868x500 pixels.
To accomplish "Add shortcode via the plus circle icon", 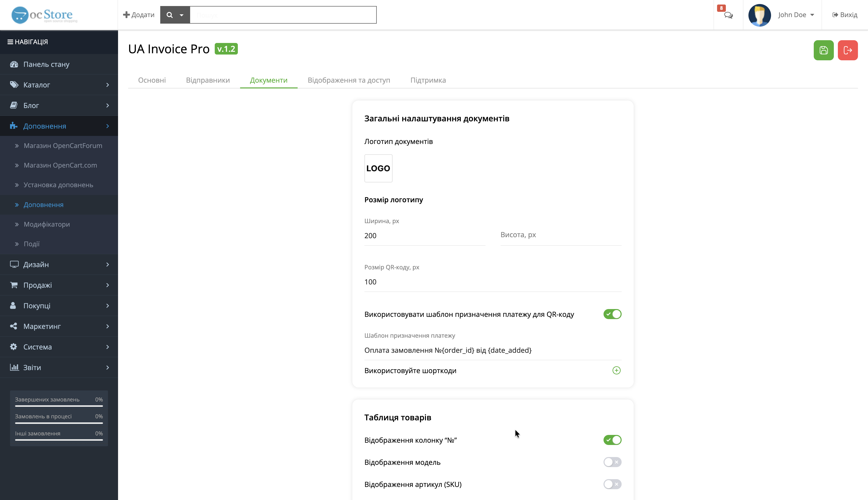I will [616, 371].
